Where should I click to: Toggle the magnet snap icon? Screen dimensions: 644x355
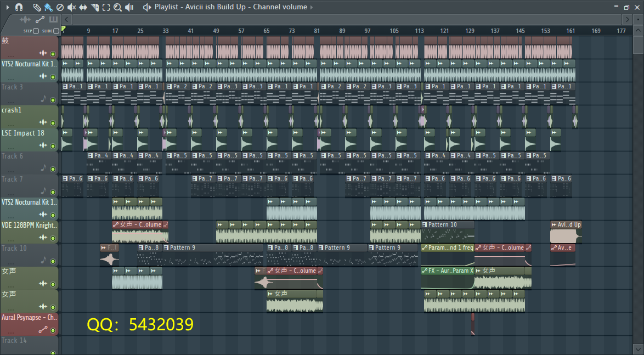pyautogui.click(x=18, y=7)
